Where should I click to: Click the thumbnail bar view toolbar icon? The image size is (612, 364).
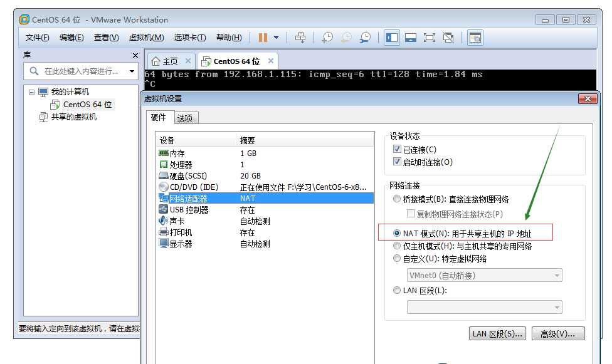point(410,38)
